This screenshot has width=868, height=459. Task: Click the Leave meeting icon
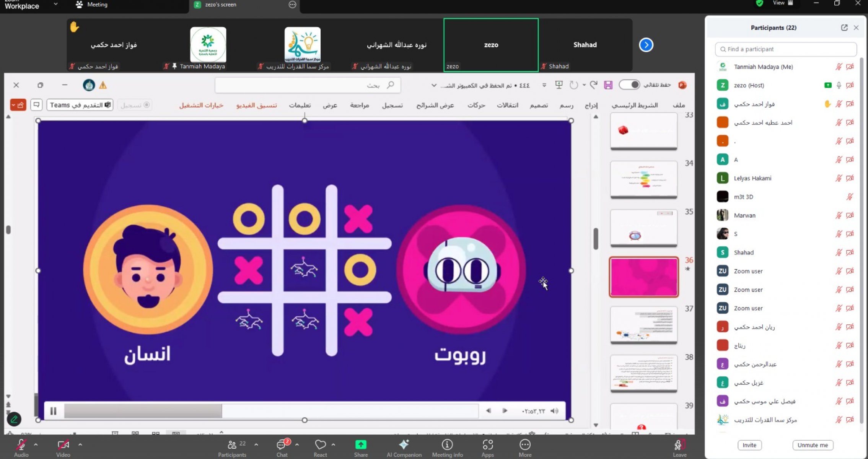coord(679,446)
